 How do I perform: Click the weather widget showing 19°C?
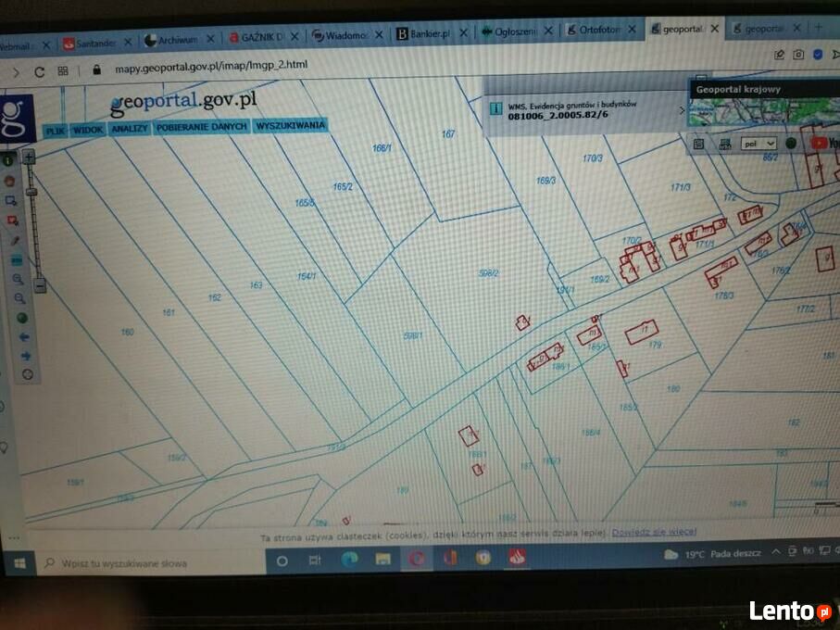click(712, 554)
